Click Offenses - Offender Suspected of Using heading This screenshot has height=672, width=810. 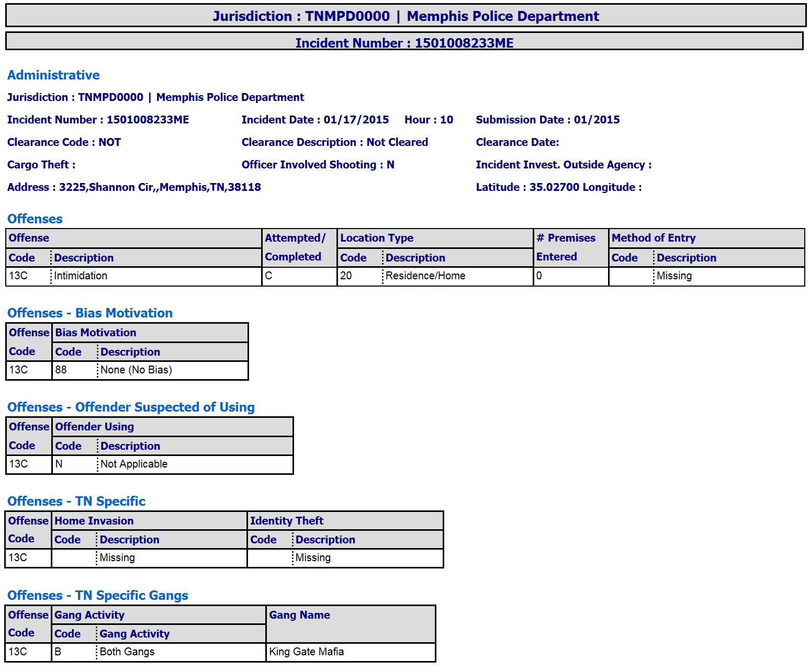[131, 407]
